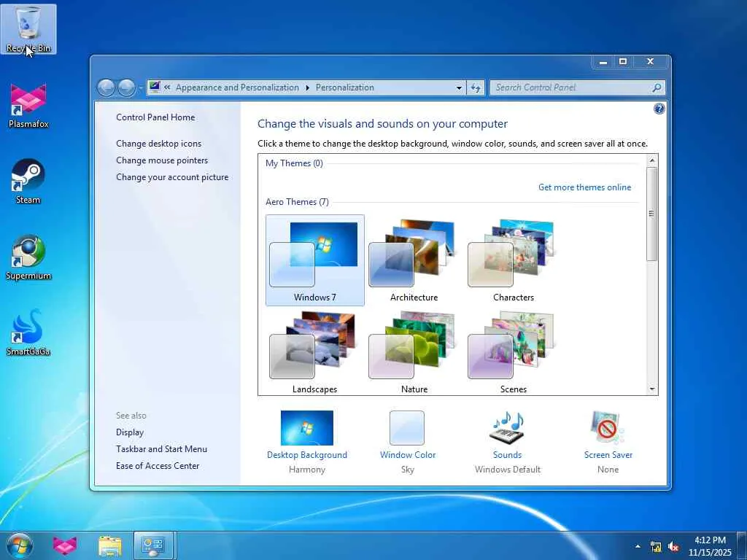Image resolution: width=747 pixels, height=560 pixels.
Task: Click Get more themes online
Action: point(584,187)
